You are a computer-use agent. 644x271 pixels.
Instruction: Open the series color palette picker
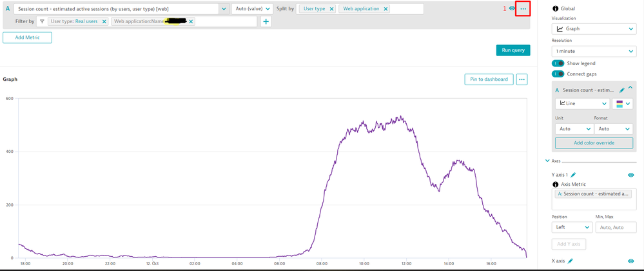click(x=623, y=104)
